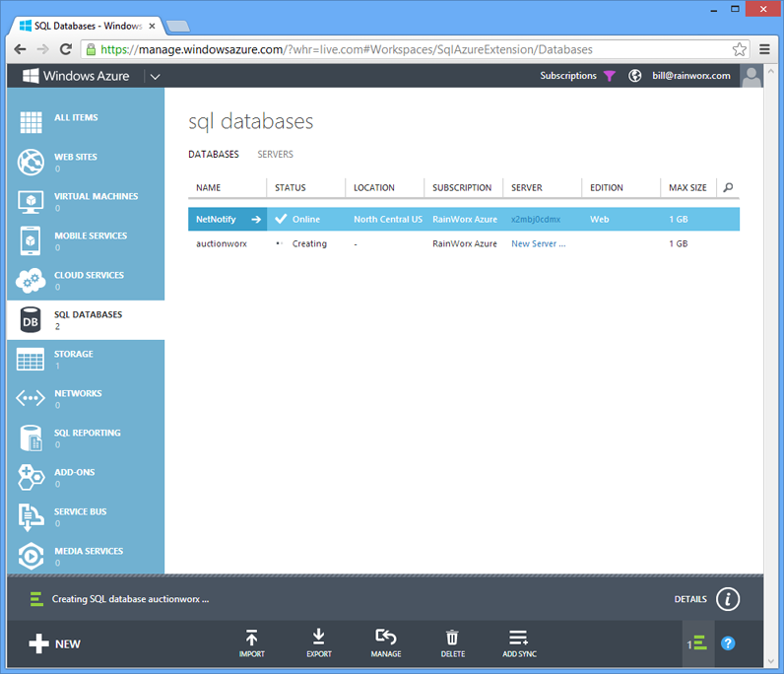Click the Export database icon

[318, 638]
